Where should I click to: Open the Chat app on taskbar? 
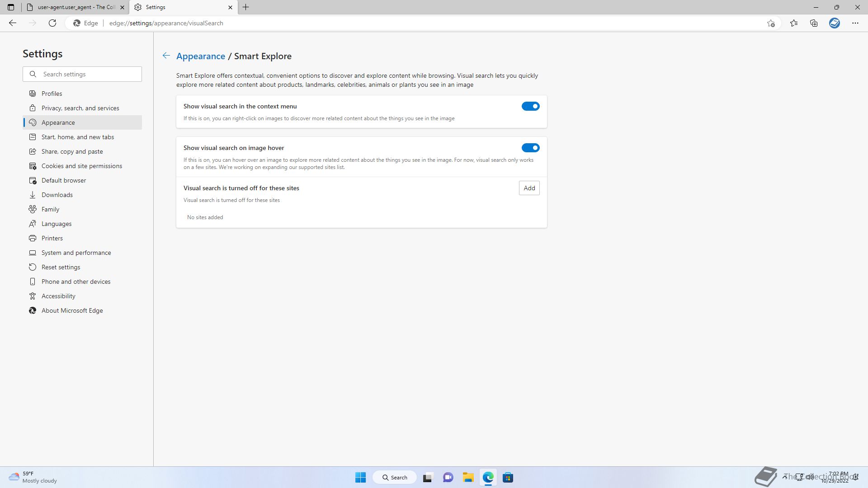(x=448, y=477)
